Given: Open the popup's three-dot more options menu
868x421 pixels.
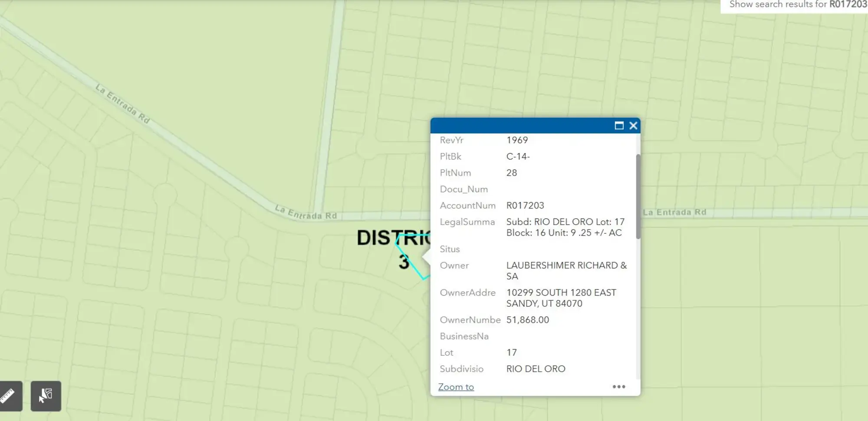Looking at the screenshot, I should (618, 387).
